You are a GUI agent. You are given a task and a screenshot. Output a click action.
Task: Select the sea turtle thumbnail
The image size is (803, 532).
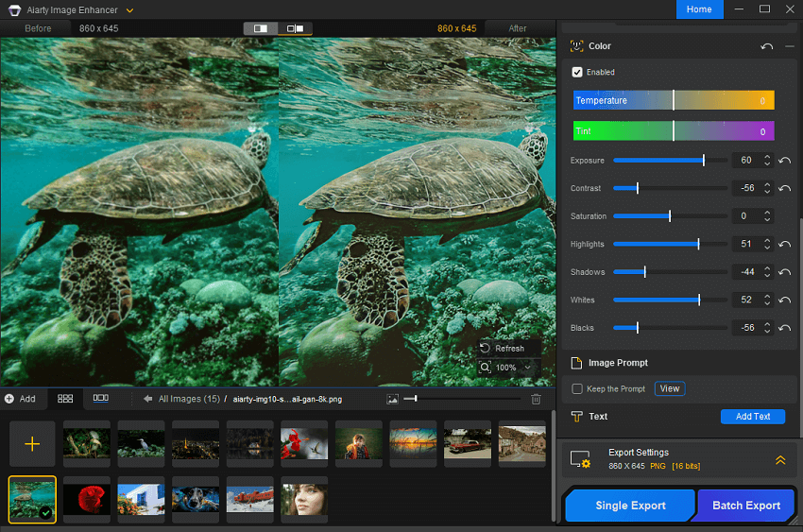point(32,499)
